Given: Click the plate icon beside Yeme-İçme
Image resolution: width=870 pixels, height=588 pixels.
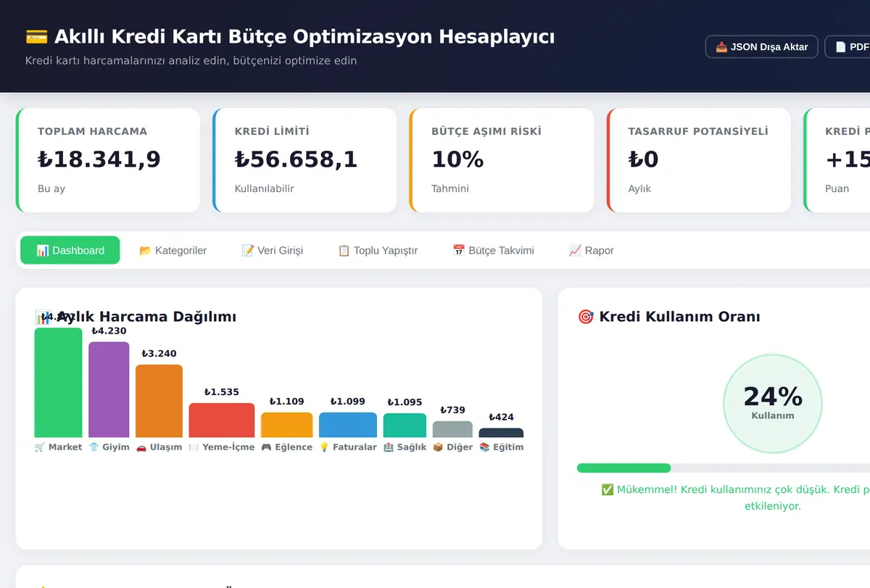Looking at the screenshot, I should 194,447.
